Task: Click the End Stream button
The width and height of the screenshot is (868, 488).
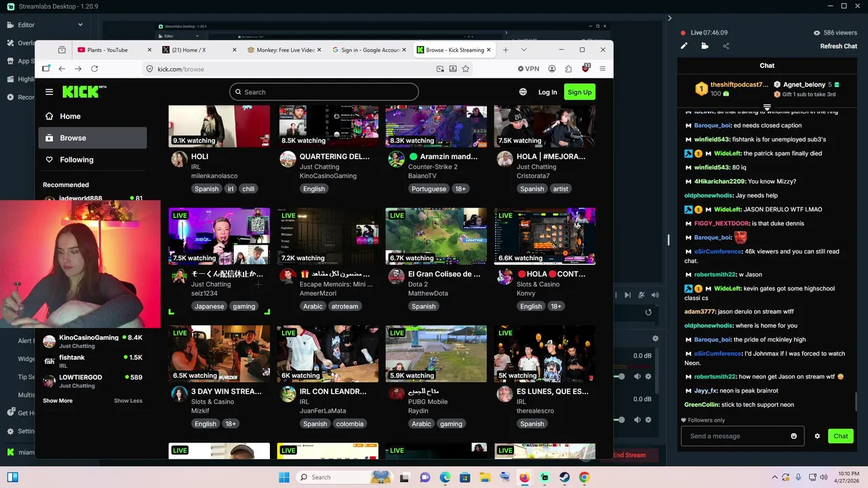Action: (x=629, y=455)
